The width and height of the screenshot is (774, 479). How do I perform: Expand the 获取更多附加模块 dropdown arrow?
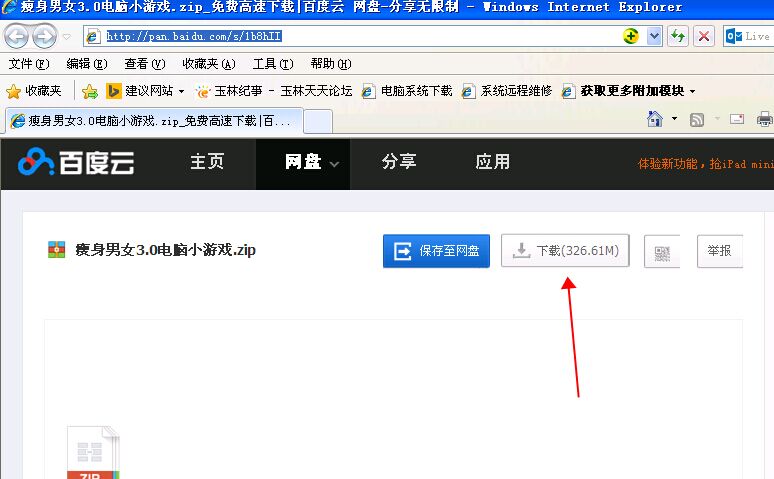click(692, 91)
